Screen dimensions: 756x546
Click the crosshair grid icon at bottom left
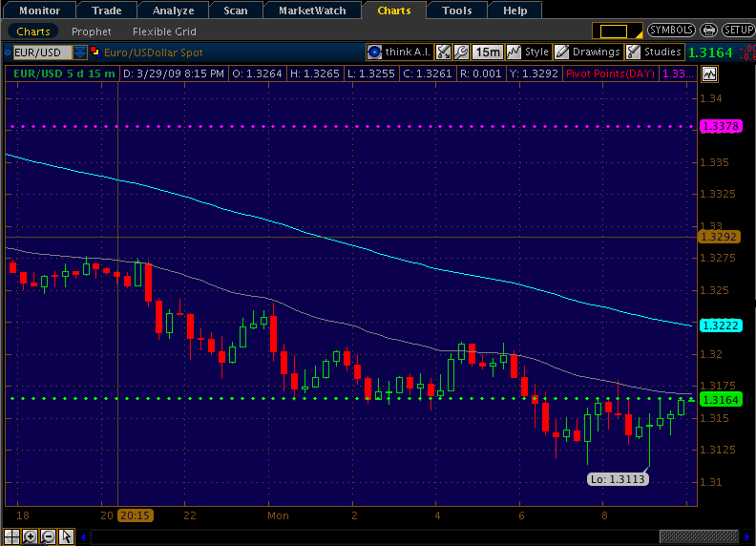[x=13, y=536]
